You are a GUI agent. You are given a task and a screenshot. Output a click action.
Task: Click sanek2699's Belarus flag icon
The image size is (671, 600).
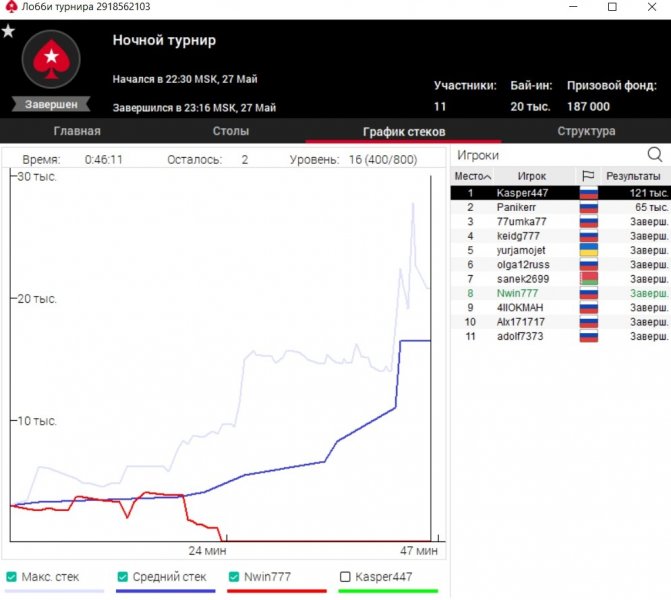[x=588, y=279]
